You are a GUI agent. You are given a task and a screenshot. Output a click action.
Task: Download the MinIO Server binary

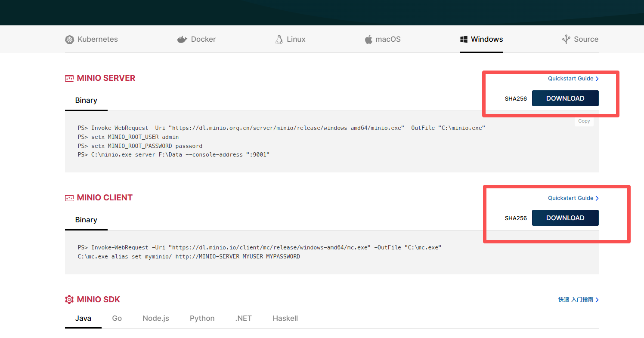(x=565, y=98)
